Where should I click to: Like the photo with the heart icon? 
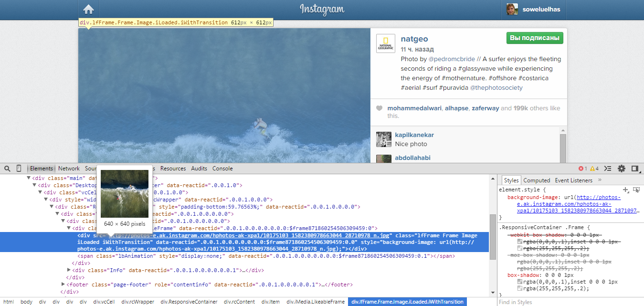(x=380, y=108)
